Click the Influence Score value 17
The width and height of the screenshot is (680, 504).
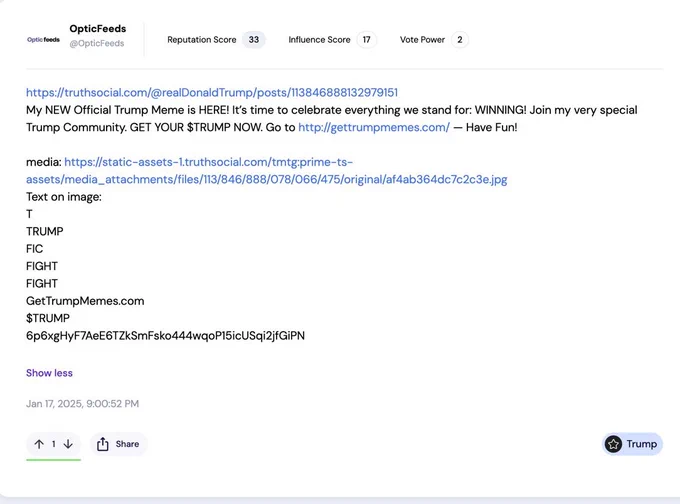coord(366,39)
